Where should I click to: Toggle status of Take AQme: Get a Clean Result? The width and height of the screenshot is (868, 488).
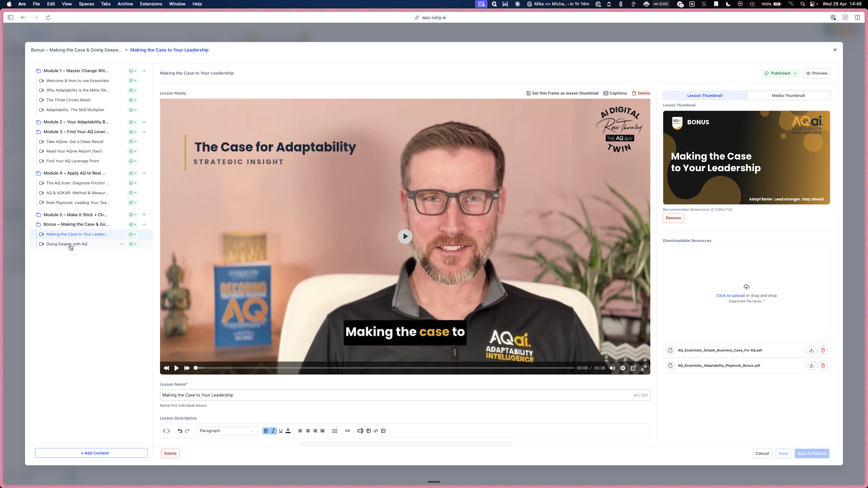click(133, 142)
